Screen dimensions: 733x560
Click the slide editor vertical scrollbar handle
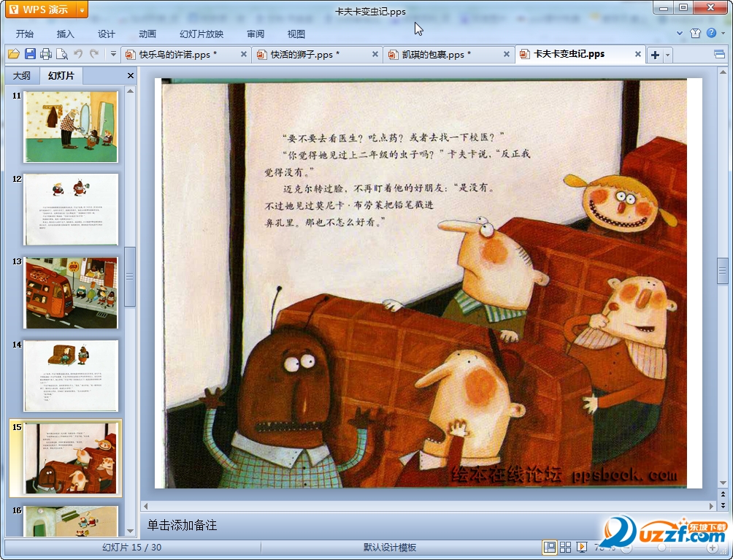723,271
